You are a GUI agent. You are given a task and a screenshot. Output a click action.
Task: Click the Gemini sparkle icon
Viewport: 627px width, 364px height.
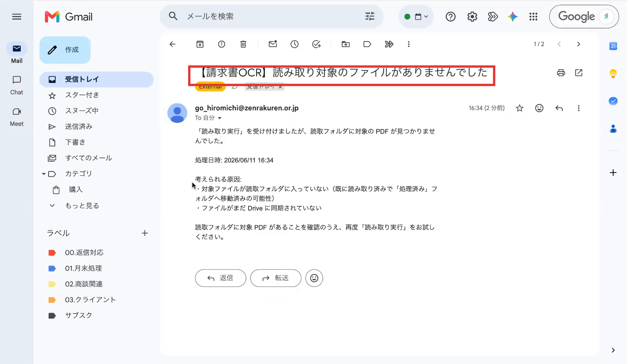click(x=513, y=16)
